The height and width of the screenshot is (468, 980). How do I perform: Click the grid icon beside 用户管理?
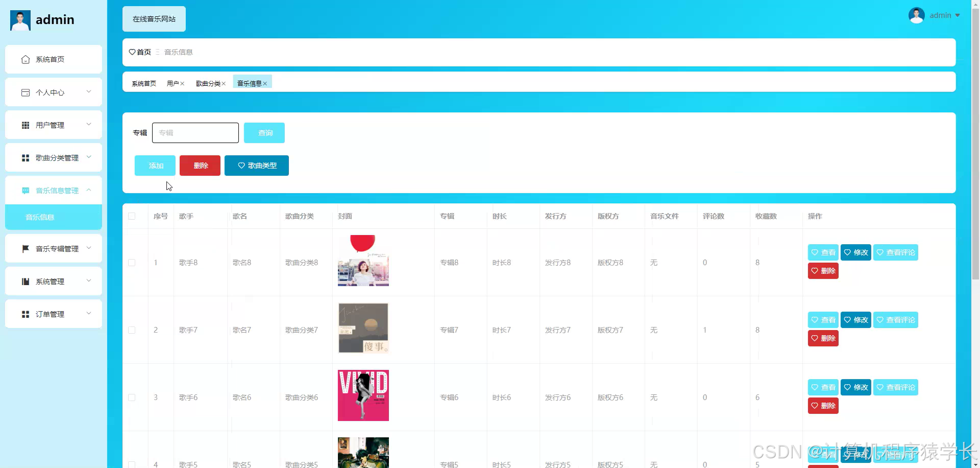pyautogui.click(x=26, y=125)
